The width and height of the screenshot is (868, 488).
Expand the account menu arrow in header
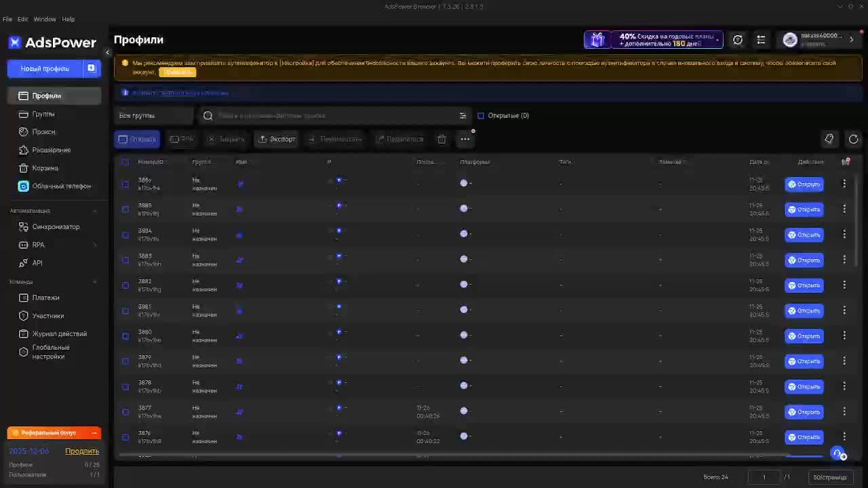pos(852,40)
